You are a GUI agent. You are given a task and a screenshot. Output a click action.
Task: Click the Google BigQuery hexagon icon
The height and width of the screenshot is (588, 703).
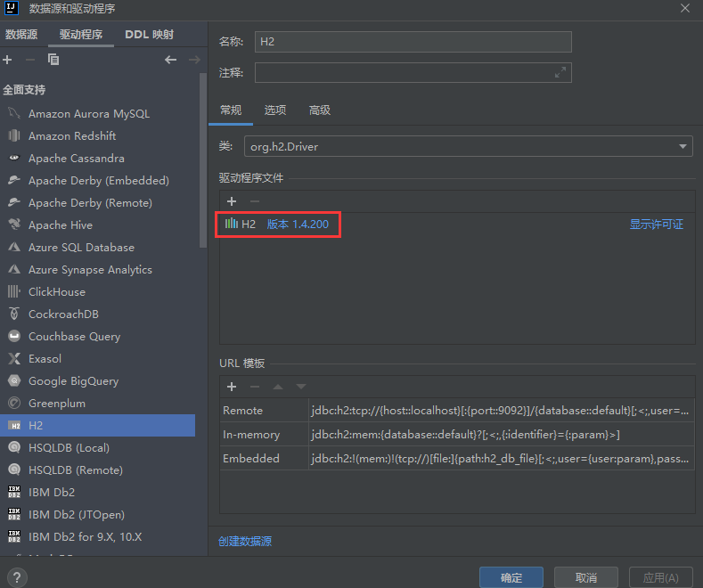click(x=14, y=381)
